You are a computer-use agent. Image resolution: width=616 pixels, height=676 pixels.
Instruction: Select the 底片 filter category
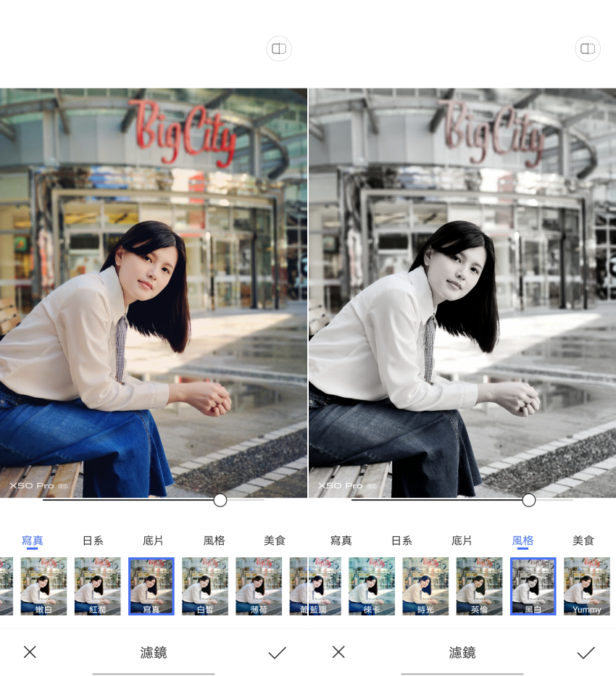[152, 541]
